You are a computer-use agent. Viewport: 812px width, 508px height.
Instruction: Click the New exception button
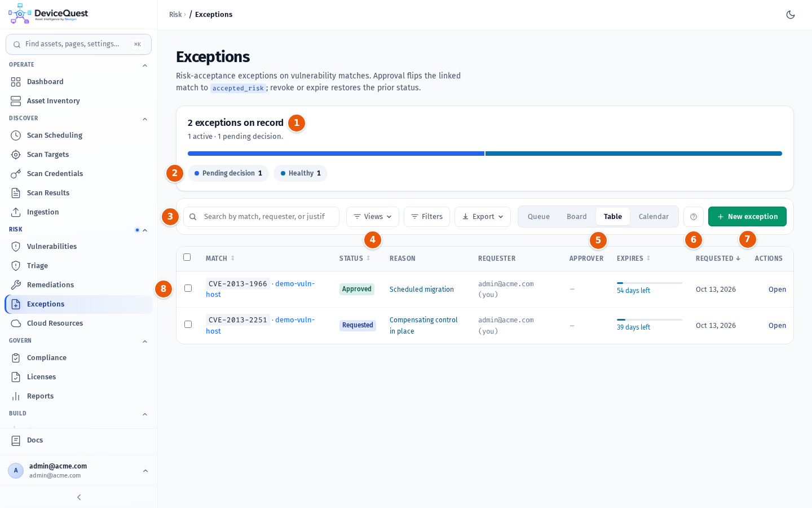coord(747,217)
